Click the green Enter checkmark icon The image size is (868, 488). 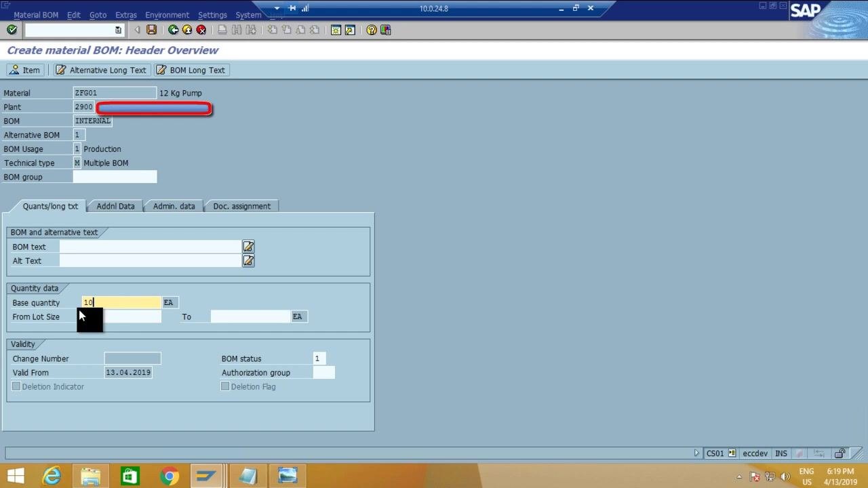pyautogui.click(x=12, y=30)
